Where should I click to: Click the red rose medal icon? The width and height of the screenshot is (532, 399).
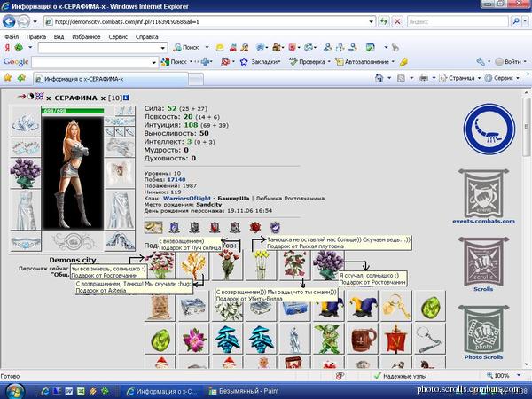tap(255, 227)
